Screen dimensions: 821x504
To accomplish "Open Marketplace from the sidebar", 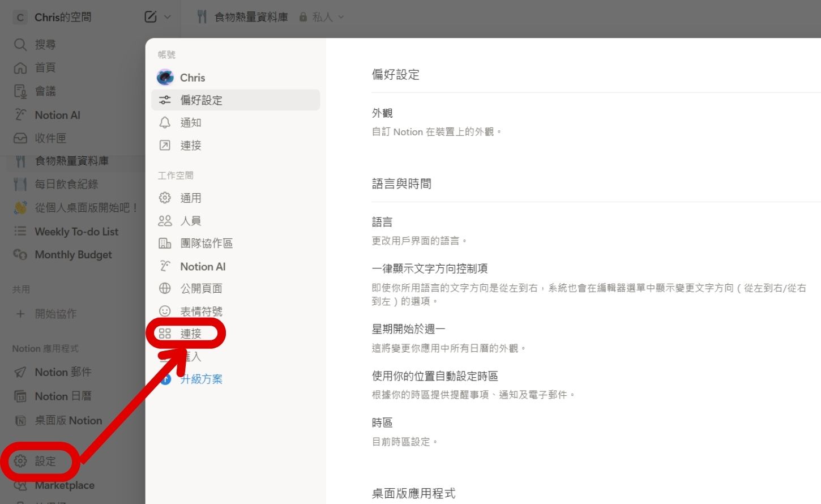I will coord(64,485).
